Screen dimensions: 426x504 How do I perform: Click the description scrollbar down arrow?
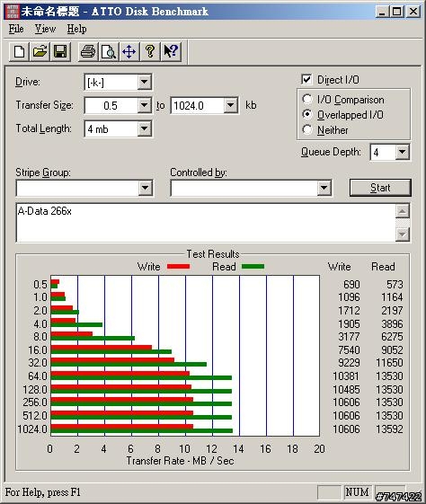coord(403,234)
